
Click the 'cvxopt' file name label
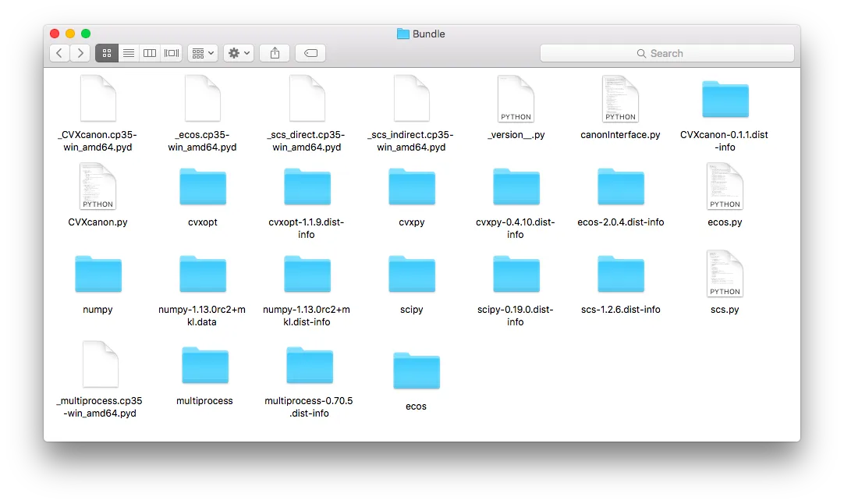point(202,222)
